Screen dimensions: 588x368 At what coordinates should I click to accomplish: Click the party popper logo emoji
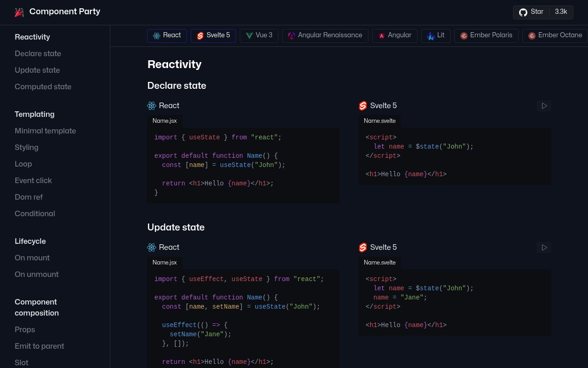19,12
